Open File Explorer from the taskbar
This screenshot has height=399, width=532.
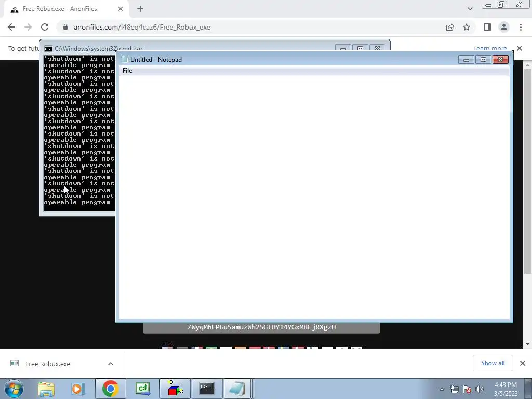pos(46,389)
